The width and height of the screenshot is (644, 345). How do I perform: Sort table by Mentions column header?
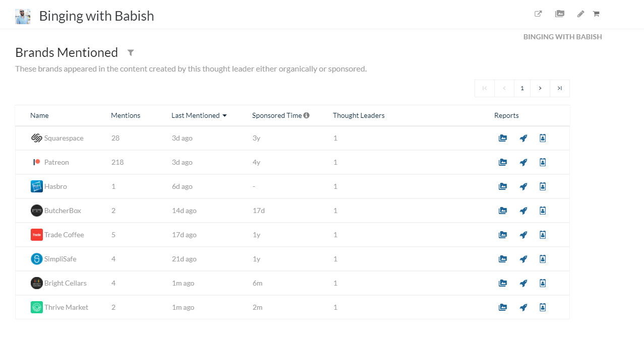tap(126, 115)
